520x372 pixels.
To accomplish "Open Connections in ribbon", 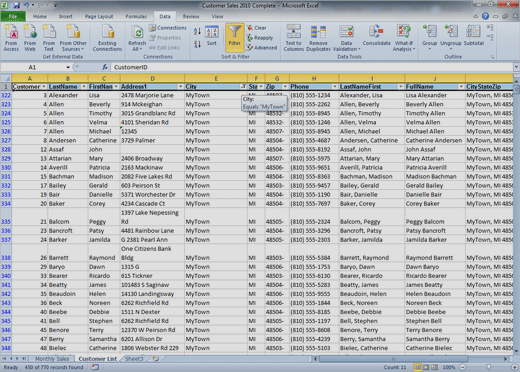I will tap(168, 28).
